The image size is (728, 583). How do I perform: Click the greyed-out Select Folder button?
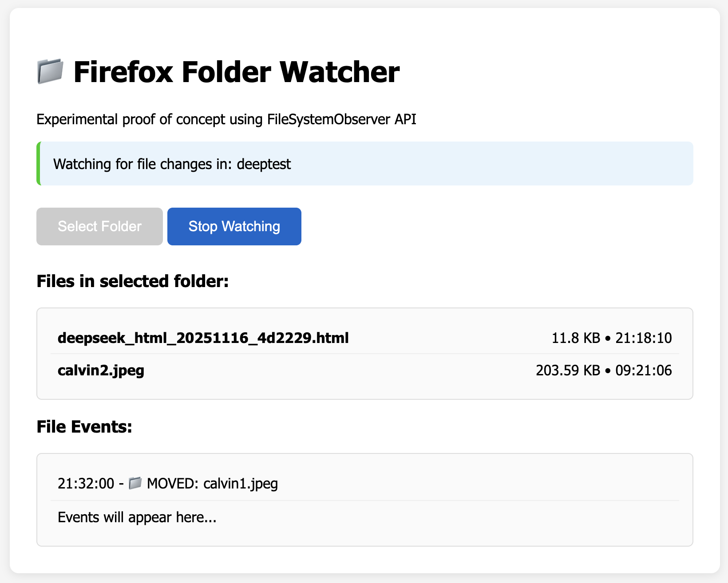point(99,226)
